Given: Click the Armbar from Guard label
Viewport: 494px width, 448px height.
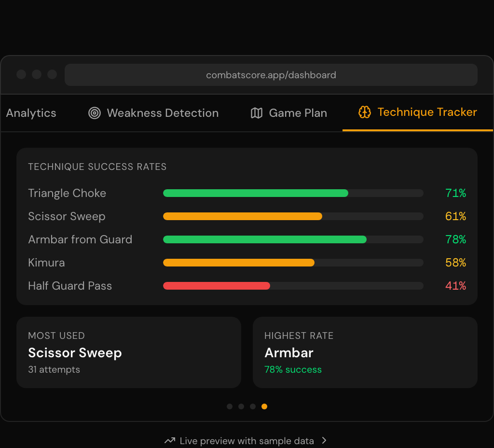Looking at the screenshot, I should 80,239.
